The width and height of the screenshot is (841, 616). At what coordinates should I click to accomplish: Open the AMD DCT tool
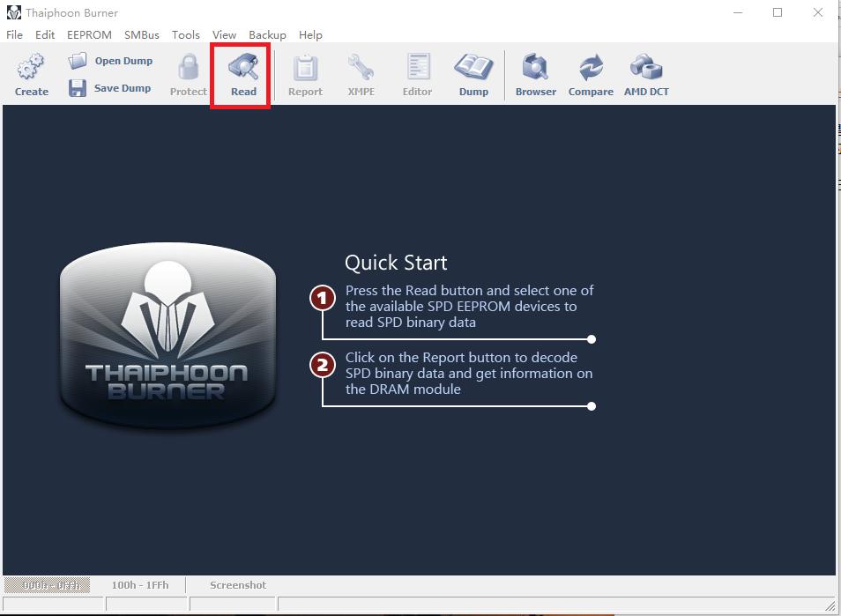click(646, 68)
